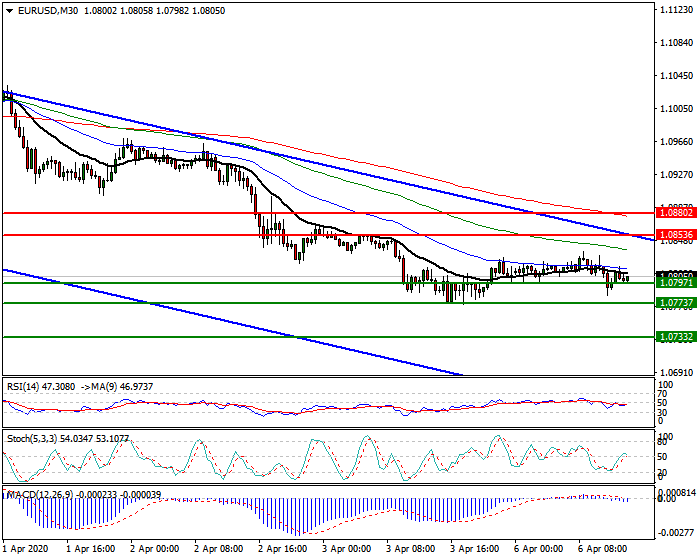Click the 3 Apr 08:00 time label

click(x=411, y=549)
